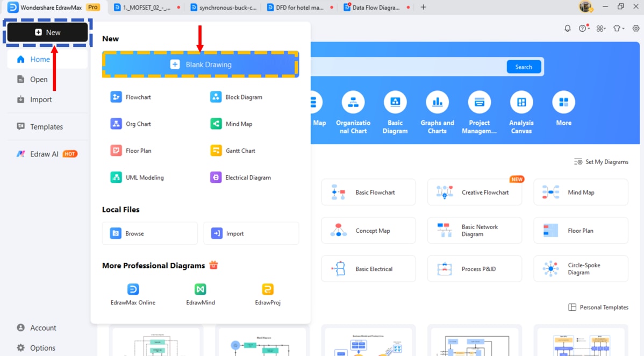Open Options with gear icon
The height and width of the screenshot is (356, 644).
pos(35,348)
